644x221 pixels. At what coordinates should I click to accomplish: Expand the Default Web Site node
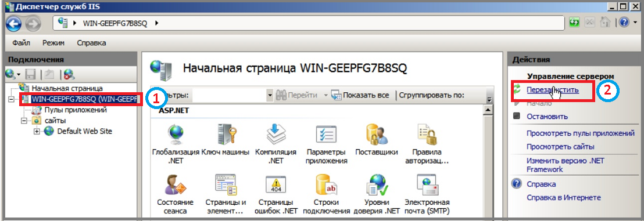click(x=37, y=131)
